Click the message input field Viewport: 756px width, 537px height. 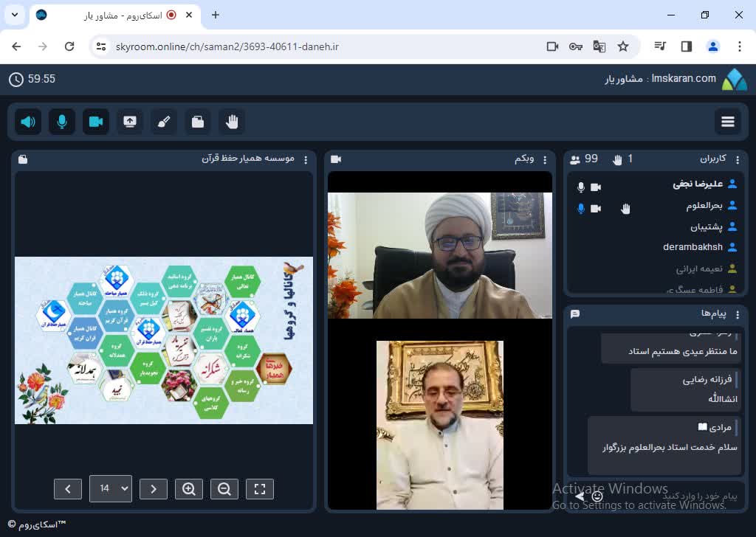(x=673, y=496)
